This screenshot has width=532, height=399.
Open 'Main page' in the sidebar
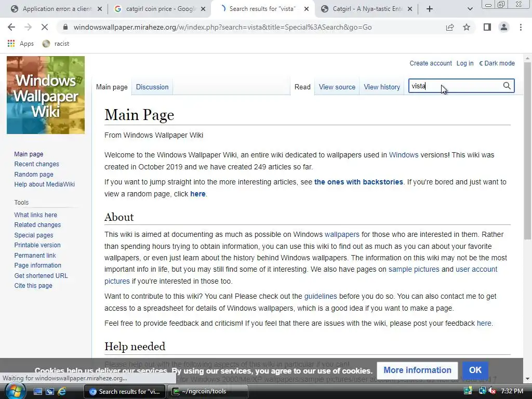[29, 154]
